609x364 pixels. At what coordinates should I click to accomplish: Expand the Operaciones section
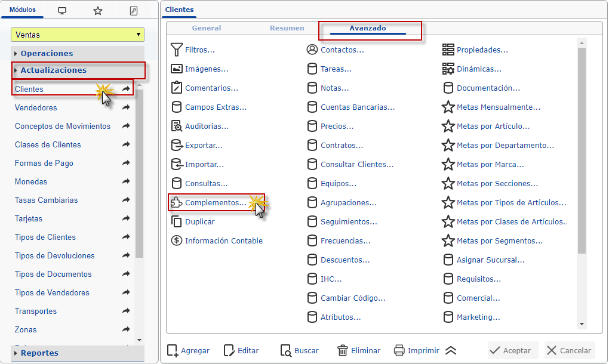(x=78, y=53)
